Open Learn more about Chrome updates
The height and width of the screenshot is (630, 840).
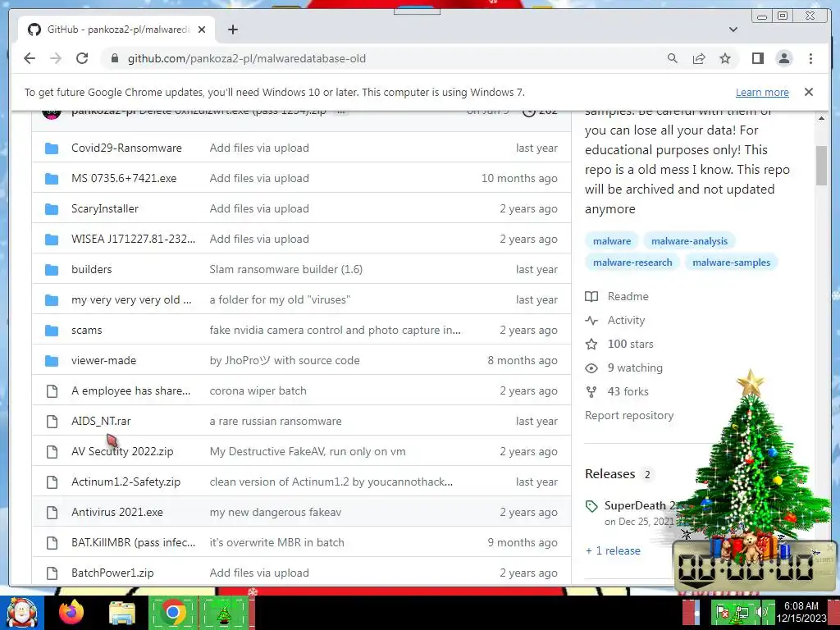click(x=762, y=92)
